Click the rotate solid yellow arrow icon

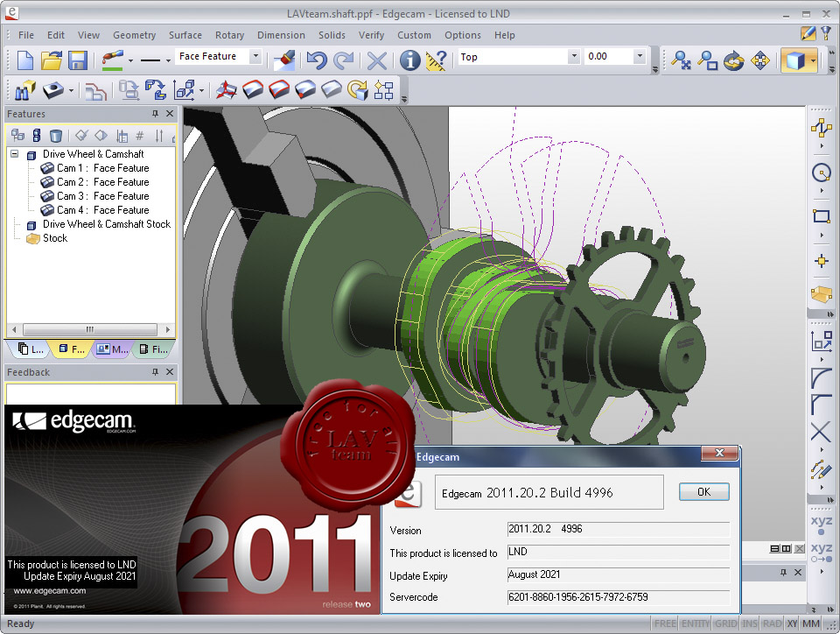coord(357,90)
